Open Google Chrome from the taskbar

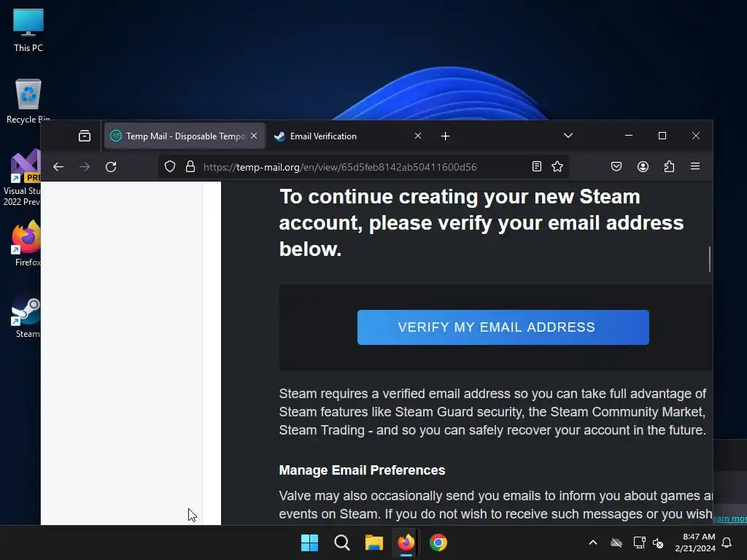[438, 542]
